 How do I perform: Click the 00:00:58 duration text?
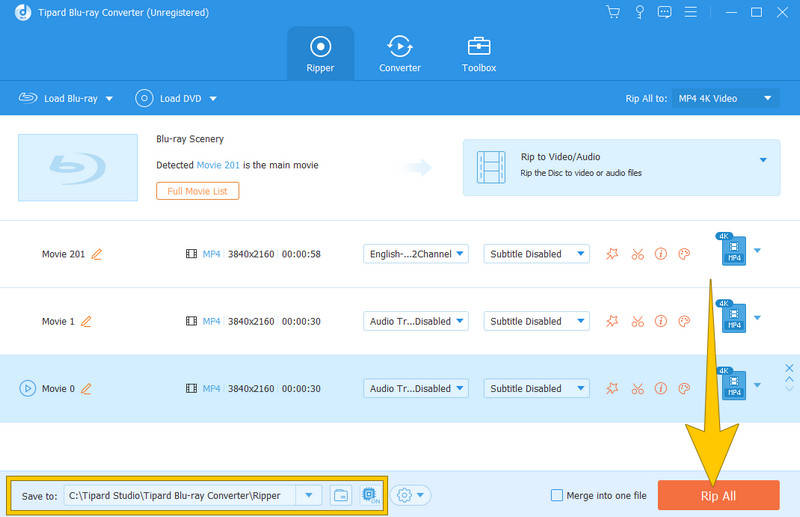point(301,254)
